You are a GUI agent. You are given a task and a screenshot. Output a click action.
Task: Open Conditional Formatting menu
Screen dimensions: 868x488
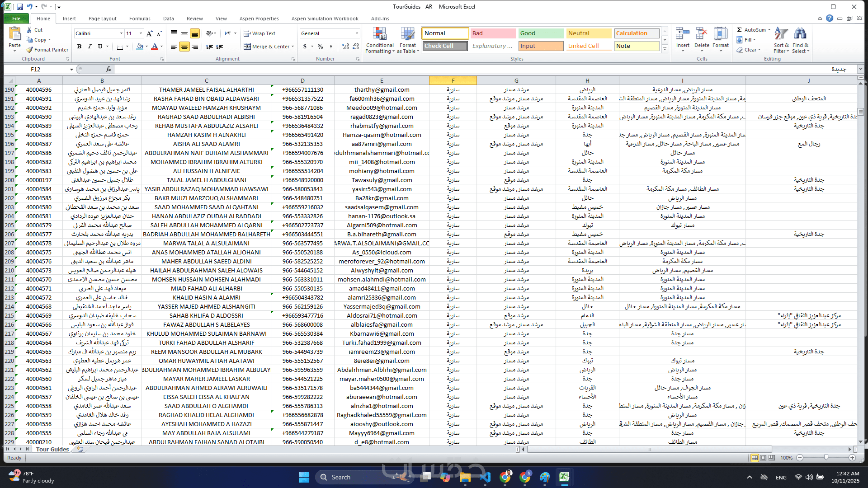(x=380, y=41)
